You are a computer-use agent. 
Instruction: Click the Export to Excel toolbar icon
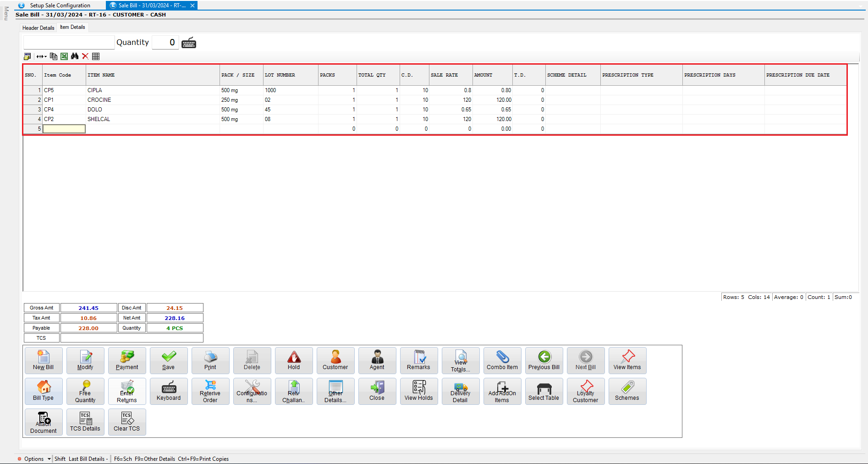point(64,56)
